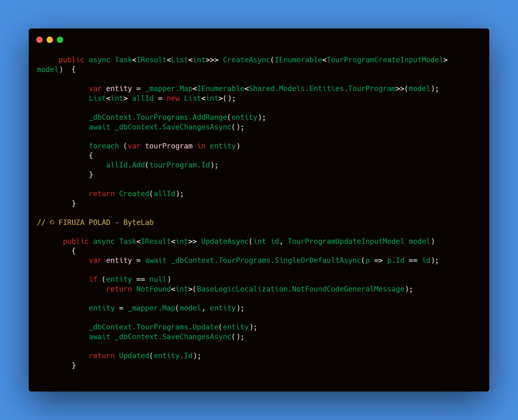Screen dimensions: 518x420
Task: Click the red close dot
Action: tap(39, 40)
